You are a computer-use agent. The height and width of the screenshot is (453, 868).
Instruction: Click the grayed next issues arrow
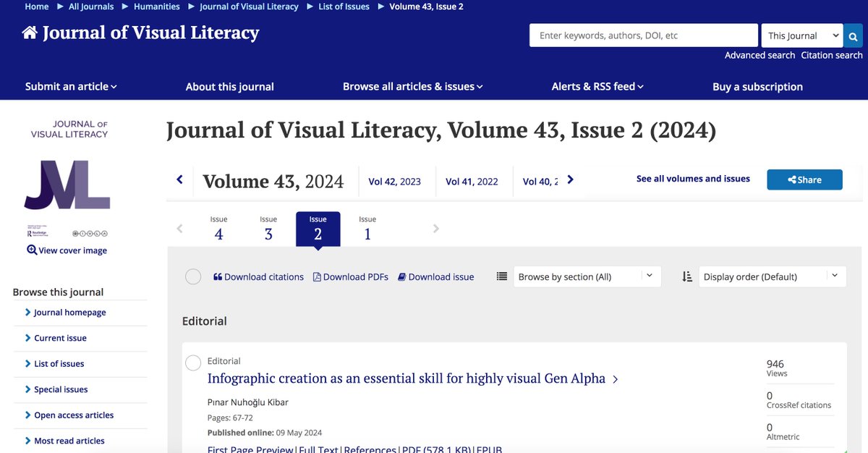coord(435,229)
